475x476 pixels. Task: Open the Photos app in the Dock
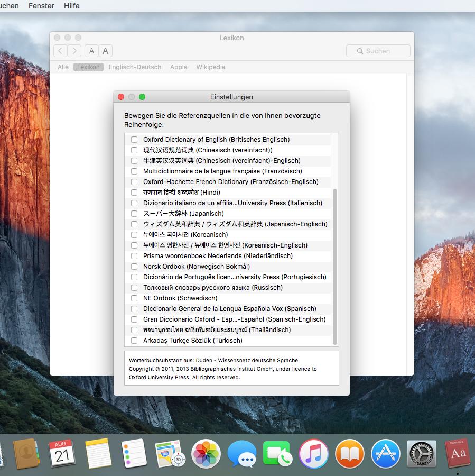click(206, 454)
